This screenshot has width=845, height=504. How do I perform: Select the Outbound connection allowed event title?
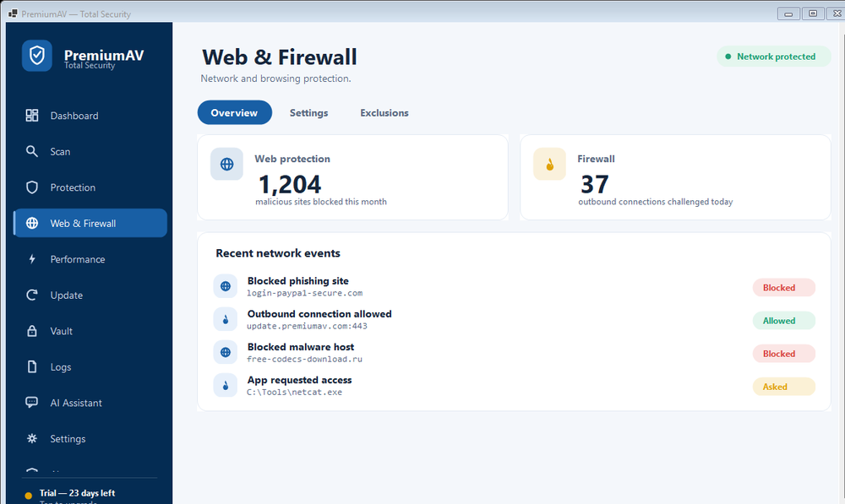pyautogui.click(x=319, y=313)
